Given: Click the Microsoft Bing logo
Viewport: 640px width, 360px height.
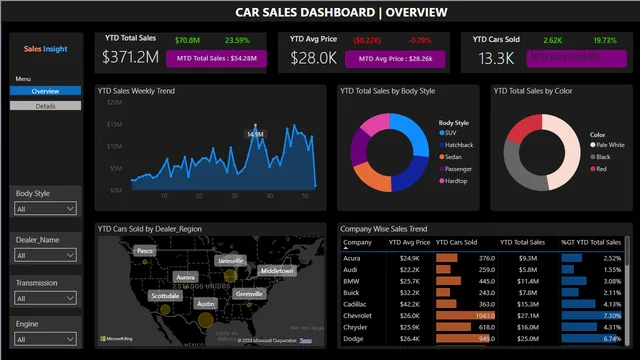Looking at the screenshot, I should [117, 338].
